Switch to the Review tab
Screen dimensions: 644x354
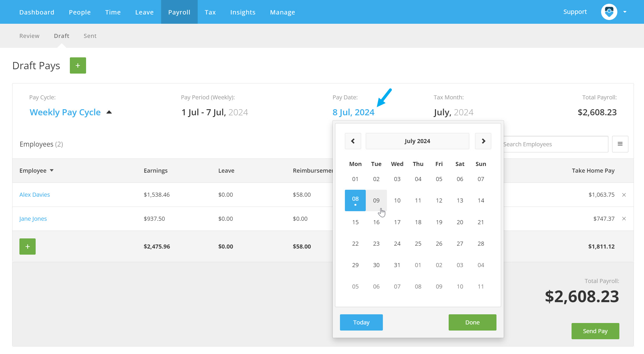29,36
